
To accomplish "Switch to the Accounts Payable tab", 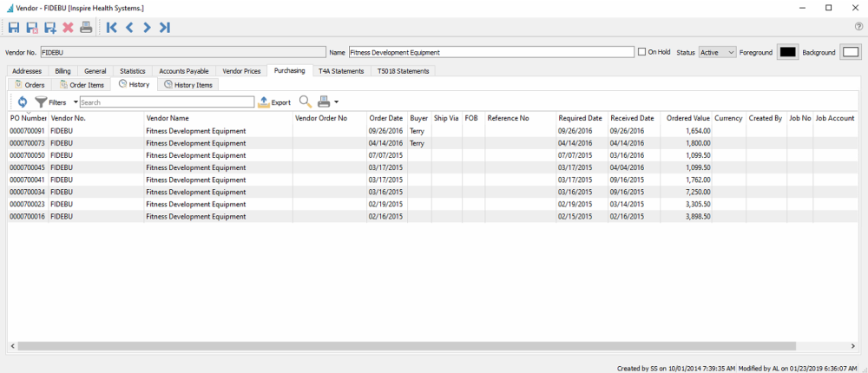I will 184,71.
